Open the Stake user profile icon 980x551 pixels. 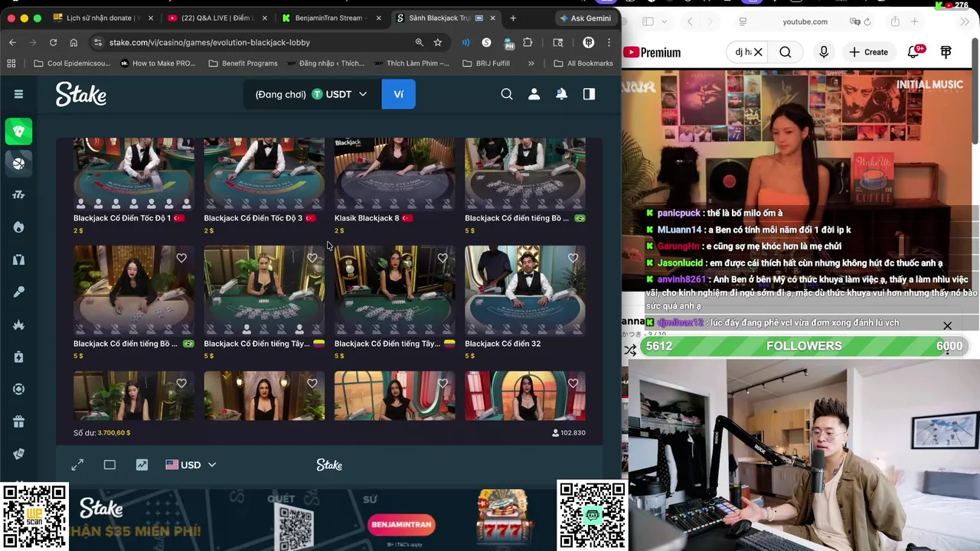pyautogui.click(x=534, y=94)
